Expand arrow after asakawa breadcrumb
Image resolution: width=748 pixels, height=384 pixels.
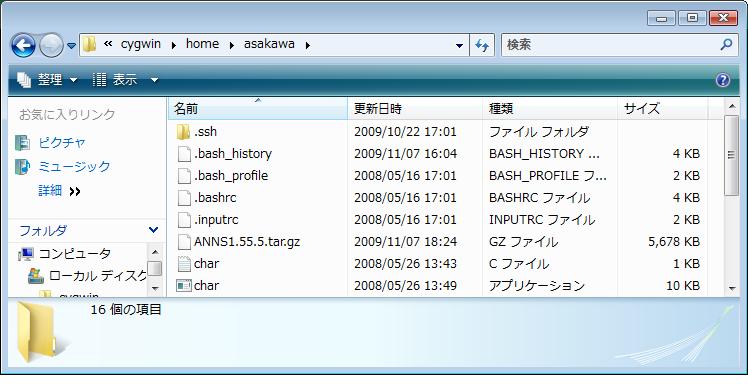point(307,45)
